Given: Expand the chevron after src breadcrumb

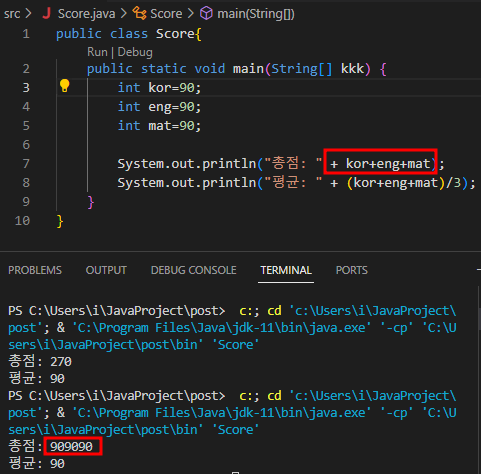Looking at the screenshot, I should (x=29, y=14).
